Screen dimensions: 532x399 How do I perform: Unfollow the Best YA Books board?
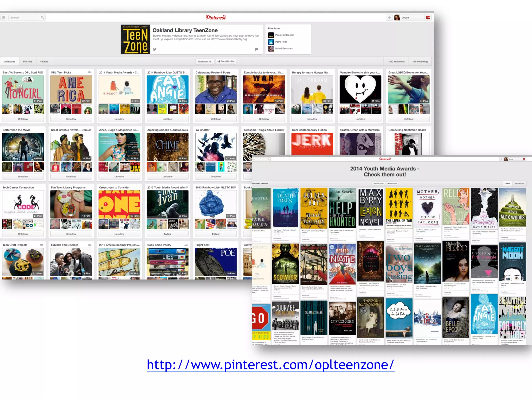23,119
